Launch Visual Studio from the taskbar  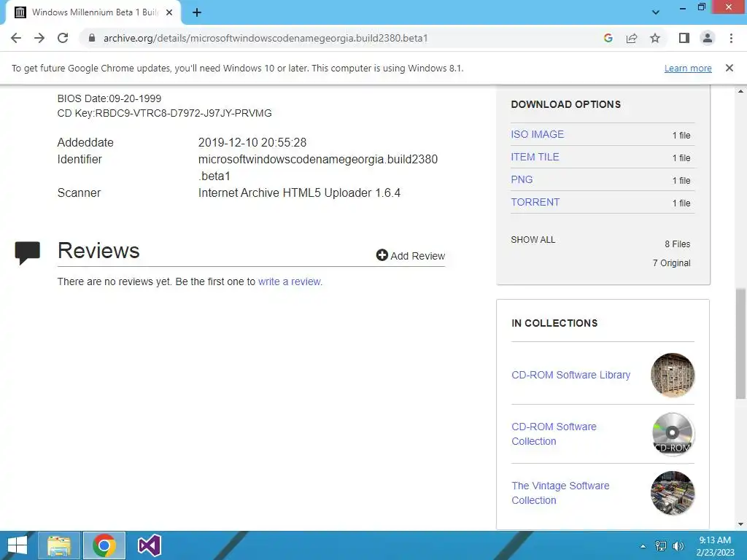tap(149, 545)
